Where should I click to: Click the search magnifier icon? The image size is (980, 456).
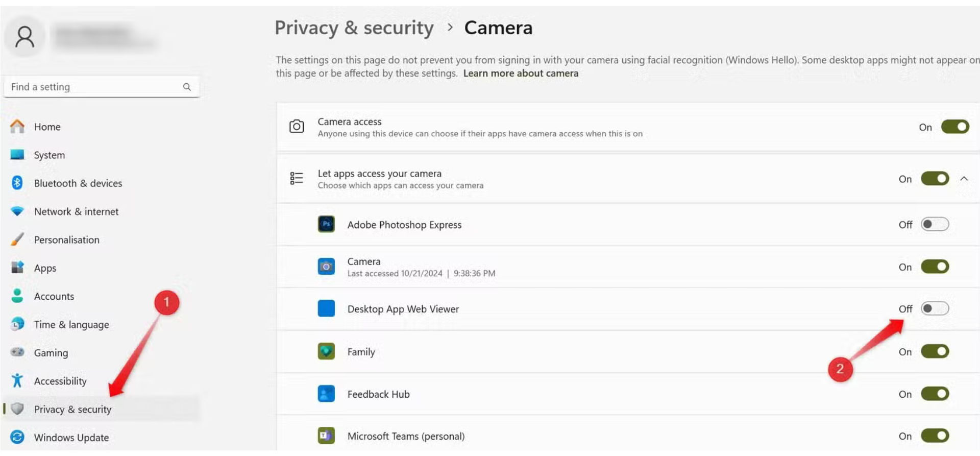tap(187, 87)
